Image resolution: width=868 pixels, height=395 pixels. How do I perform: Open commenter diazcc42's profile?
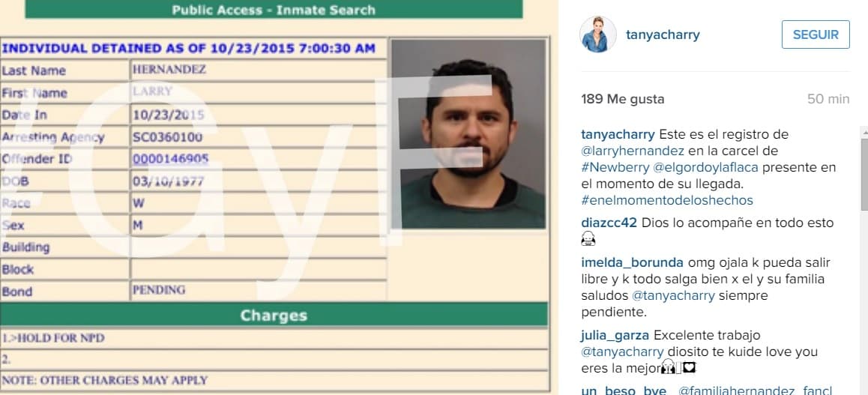click(x=609, y=223)
